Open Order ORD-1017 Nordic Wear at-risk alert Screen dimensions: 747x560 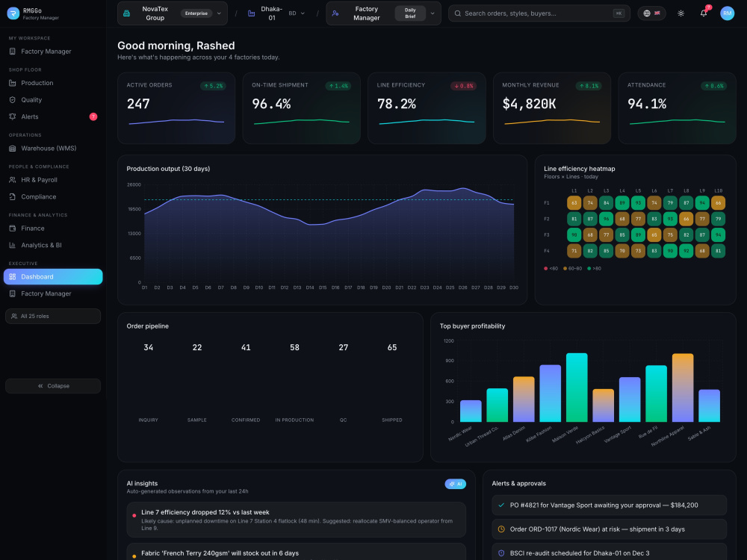point(610,529)
